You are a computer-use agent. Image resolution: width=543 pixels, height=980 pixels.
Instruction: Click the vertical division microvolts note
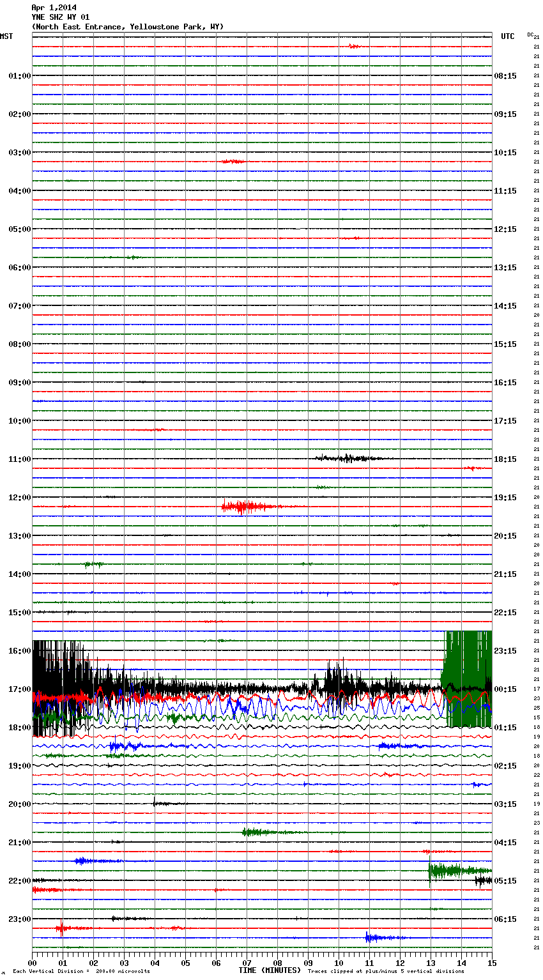pyautogui.click(x=81, y=972)
